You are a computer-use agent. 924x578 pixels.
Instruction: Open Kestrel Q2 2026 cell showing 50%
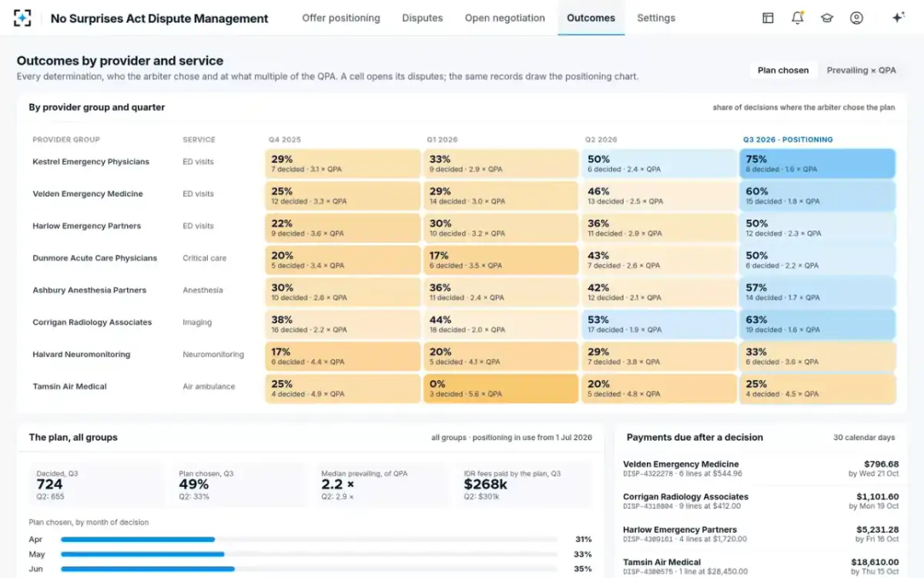(x=659, y=163)
